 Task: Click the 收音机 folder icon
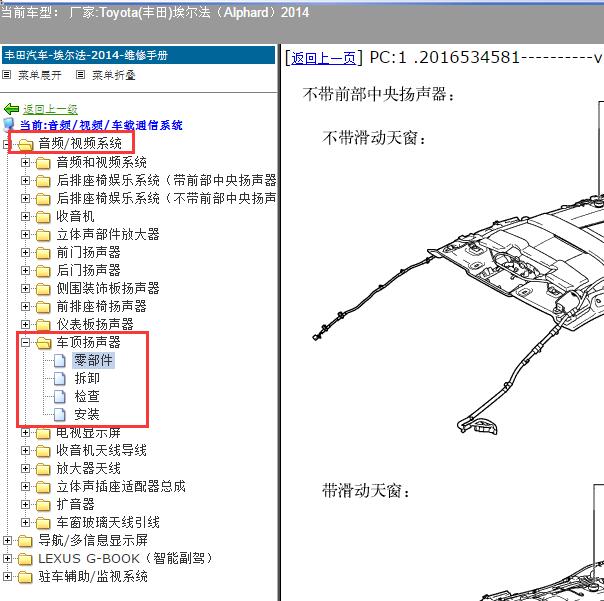tap(43, 217)
